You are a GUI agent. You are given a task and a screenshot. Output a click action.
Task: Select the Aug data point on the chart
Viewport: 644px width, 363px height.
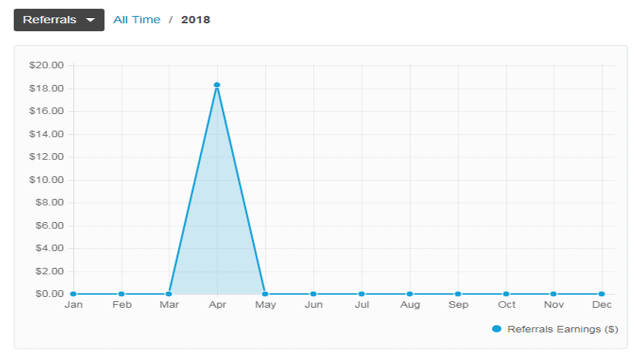point(409,294)
